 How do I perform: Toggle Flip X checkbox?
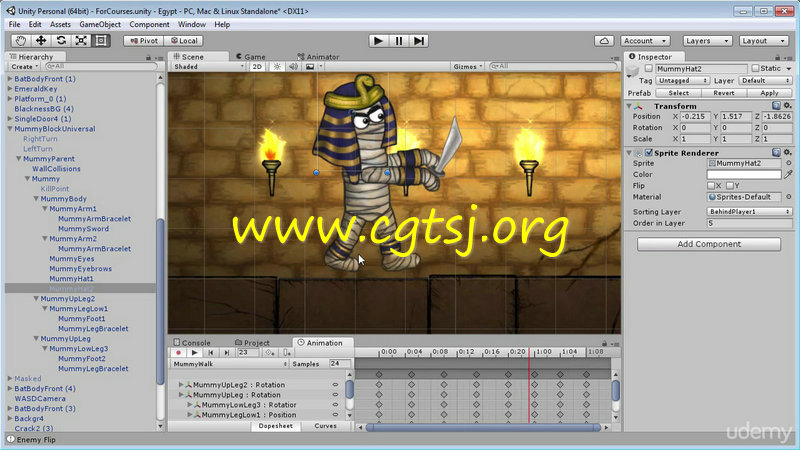coord(711,186)
